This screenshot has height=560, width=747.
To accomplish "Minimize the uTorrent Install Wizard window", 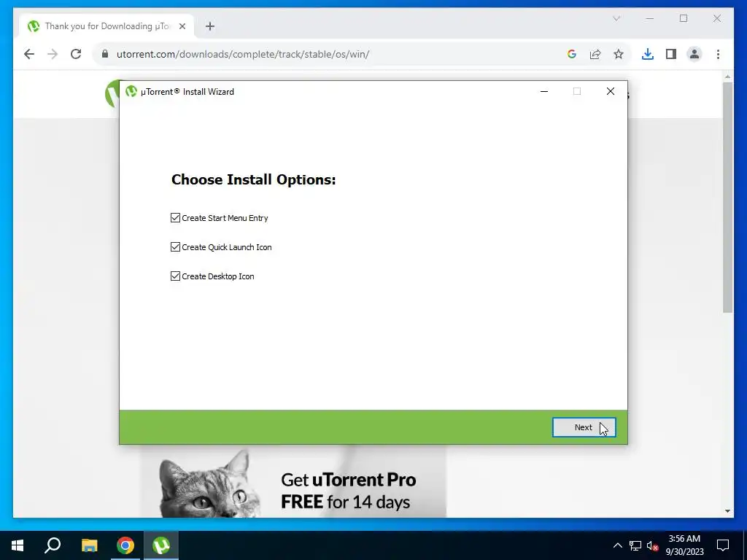I will click(544, 91).
